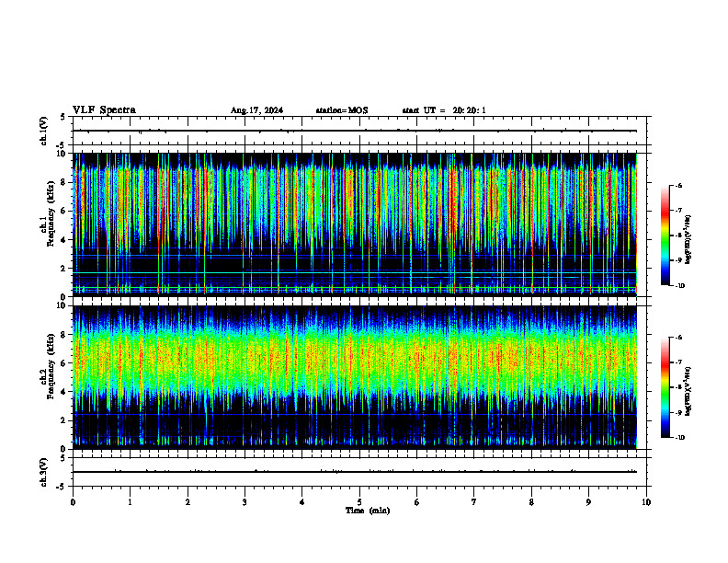The image size is (728, 563).
Task: Click the "5" tick on ch.1(V) axis
Action: (x=63, y=117)
